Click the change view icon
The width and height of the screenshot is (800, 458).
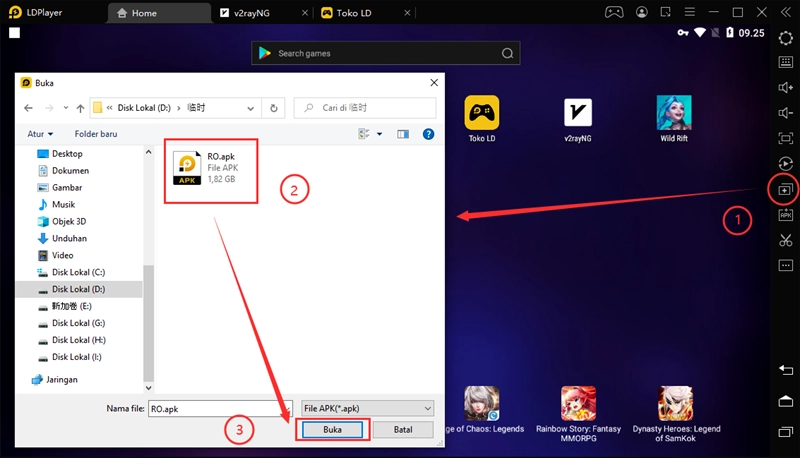pos(364,134)
